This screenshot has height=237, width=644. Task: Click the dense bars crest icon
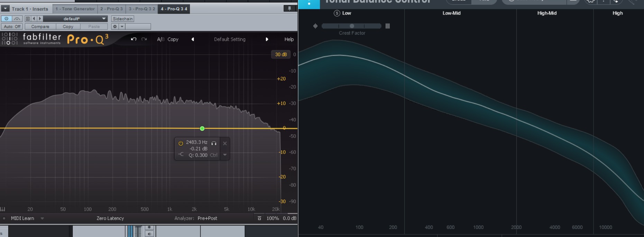point(387,26)
